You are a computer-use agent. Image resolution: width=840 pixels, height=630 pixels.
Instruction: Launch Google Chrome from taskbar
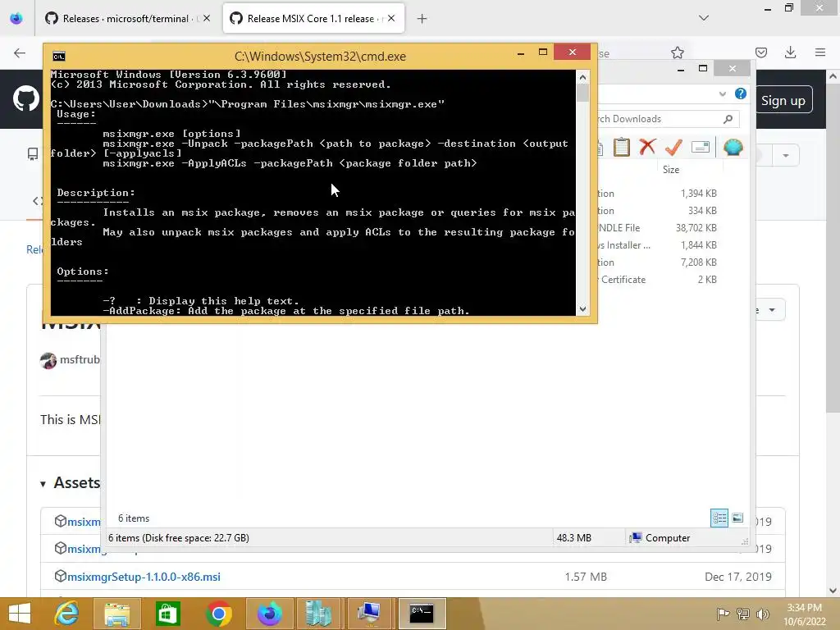click(x=218, y=614)
